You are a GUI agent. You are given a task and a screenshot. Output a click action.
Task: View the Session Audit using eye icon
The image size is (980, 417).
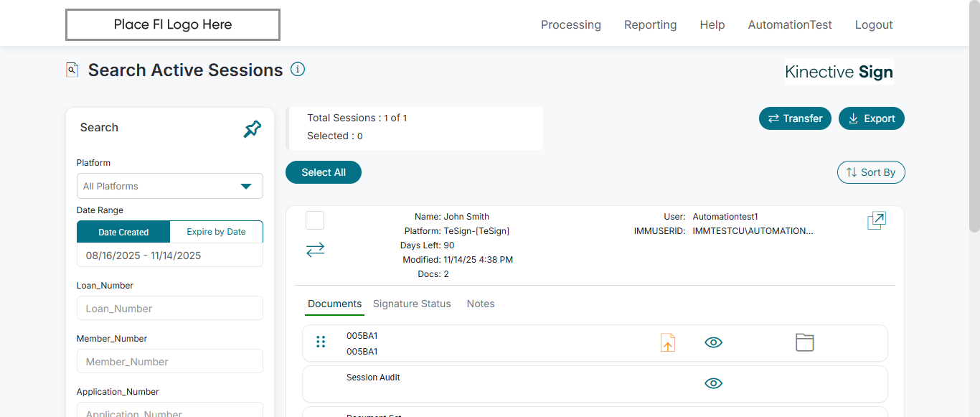(713, 383)
